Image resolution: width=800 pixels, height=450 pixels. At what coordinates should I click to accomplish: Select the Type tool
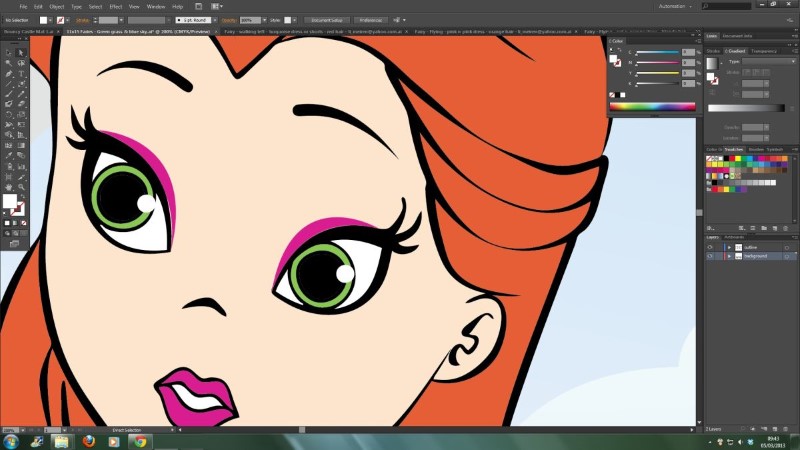tap(22, 73)
